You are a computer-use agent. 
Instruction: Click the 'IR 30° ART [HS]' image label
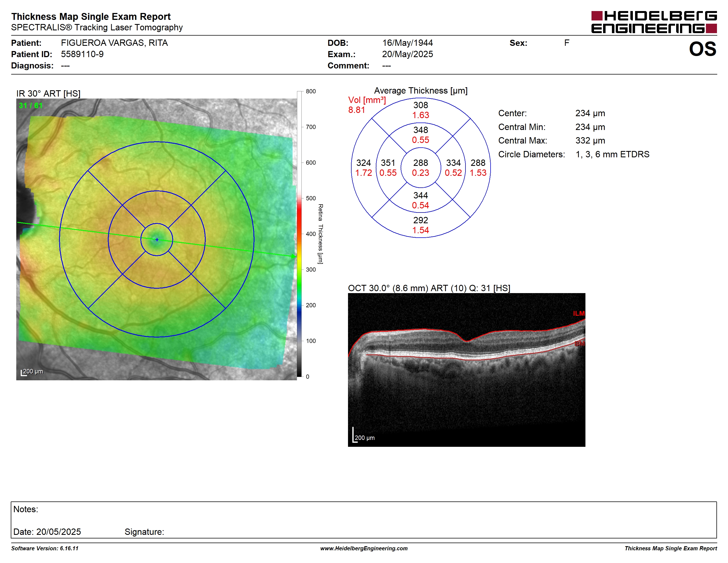tap(48, 93)
